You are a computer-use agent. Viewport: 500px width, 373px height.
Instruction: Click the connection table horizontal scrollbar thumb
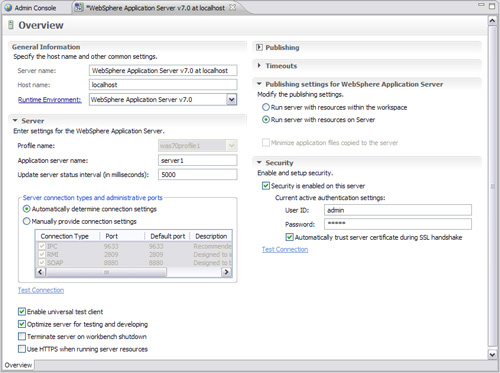tap(106, 272)
